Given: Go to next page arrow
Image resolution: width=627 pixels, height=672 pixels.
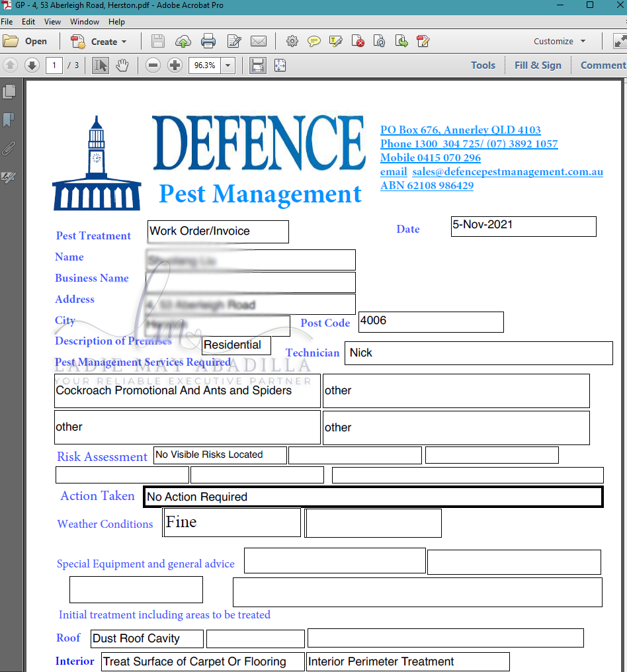Looking at the screenshot, I should pyautogui.click(x=32, y=65).
